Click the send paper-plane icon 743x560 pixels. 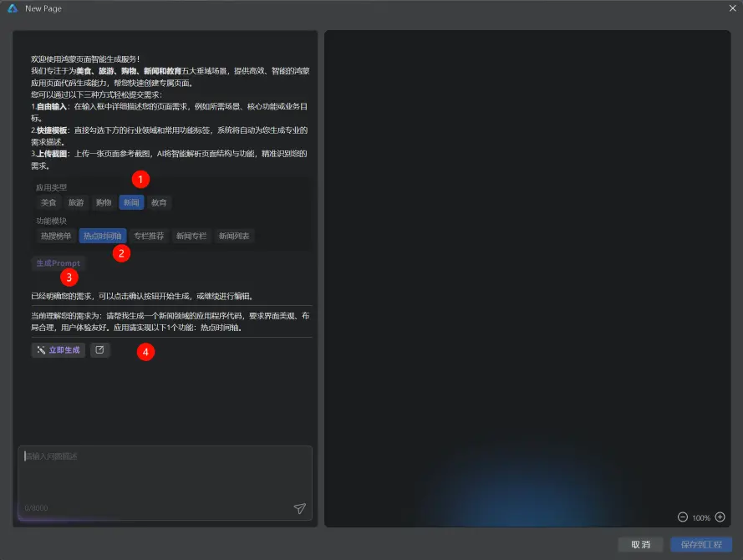pyautogui.click(x=299, y=508)
